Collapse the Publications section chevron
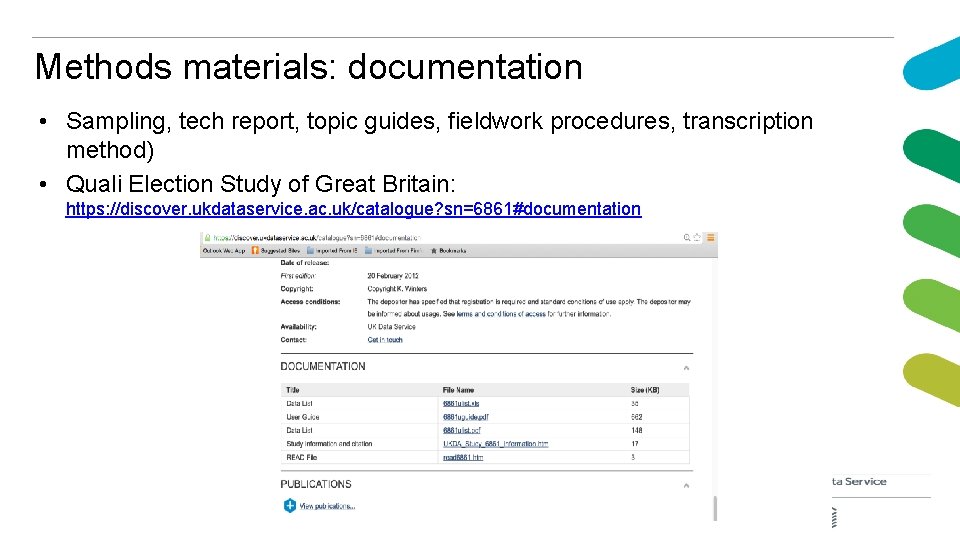Screen dimensions: 960x540 [686, 486]
